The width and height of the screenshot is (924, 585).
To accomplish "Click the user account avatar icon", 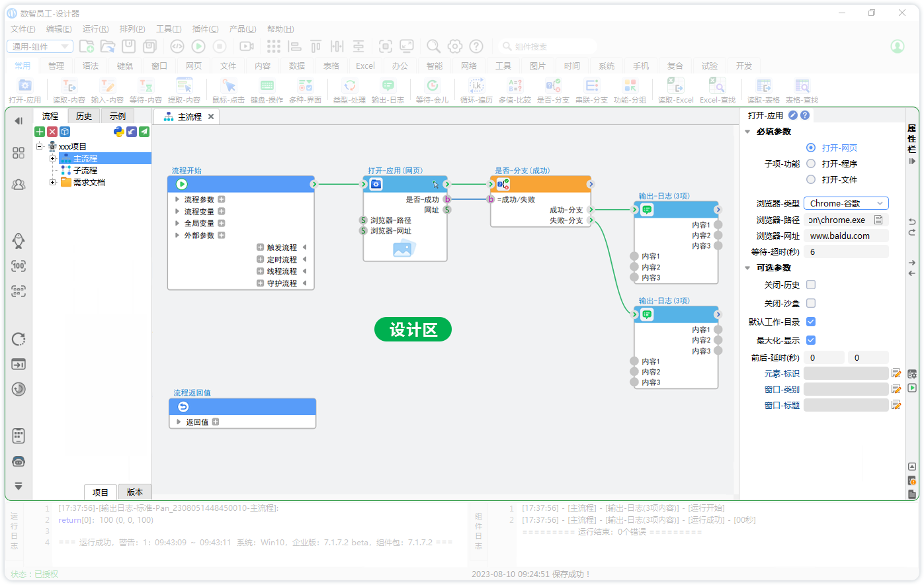I will point(898,46).
